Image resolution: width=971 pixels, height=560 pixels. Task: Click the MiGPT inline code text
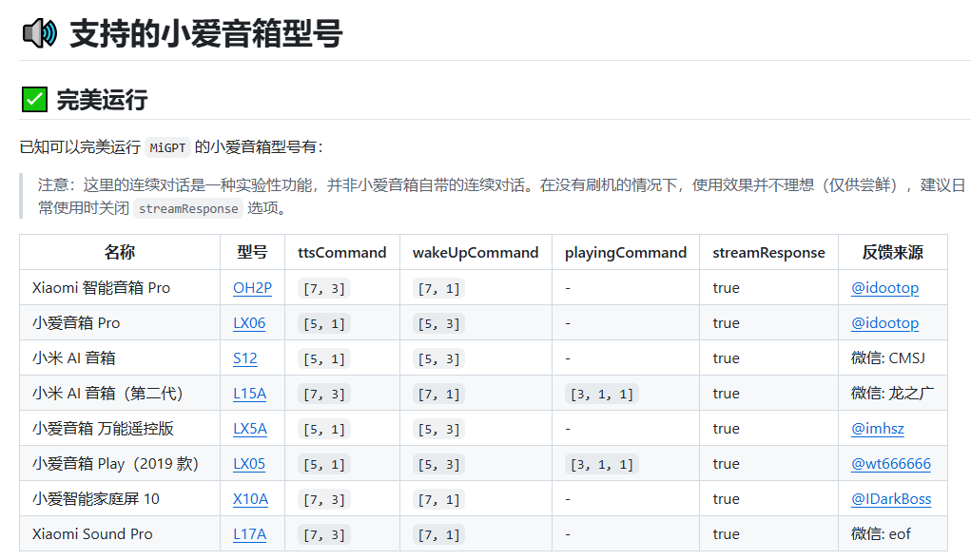(167, 148)
